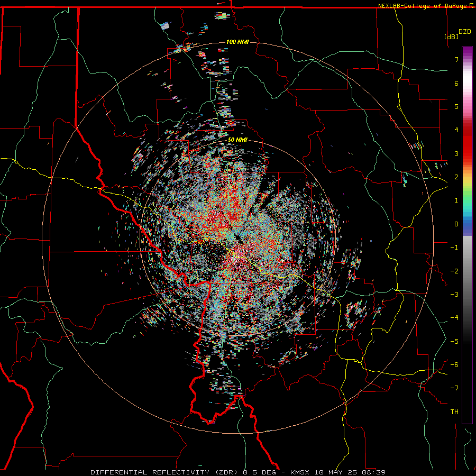Click the 50 NMI range ring label
This screenshot has height=476, width=476.
(237, 140)
